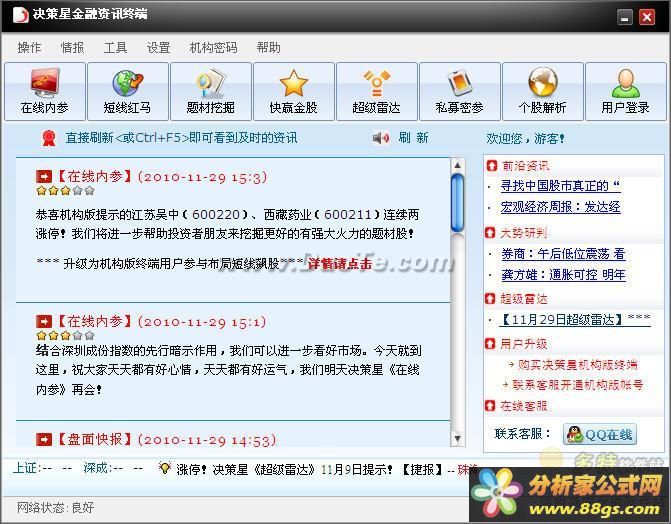Click the red arrow icon beside 盘面快报
Screen dimensions: 671x524
coord(44,439)
